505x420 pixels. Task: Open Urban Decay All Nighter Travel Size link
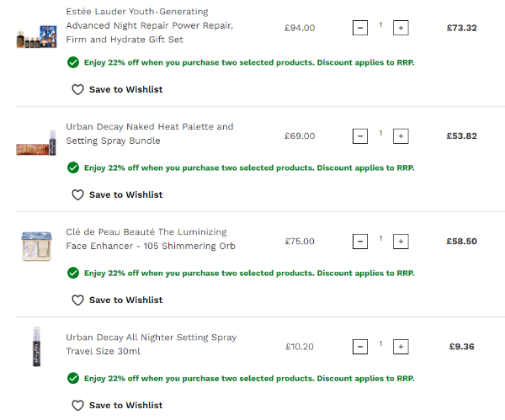point(151,344)
